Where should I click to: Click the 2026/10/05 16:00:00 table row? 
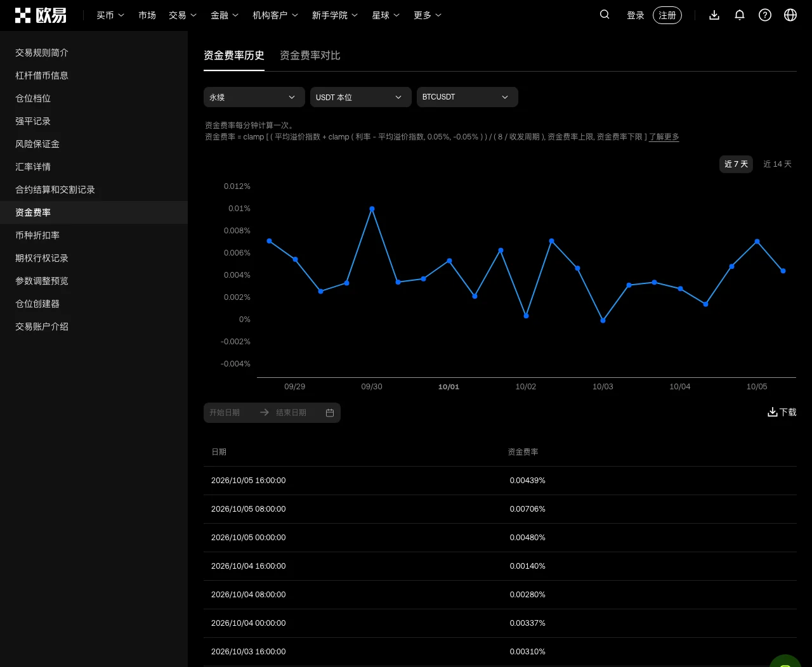(500, 481)
